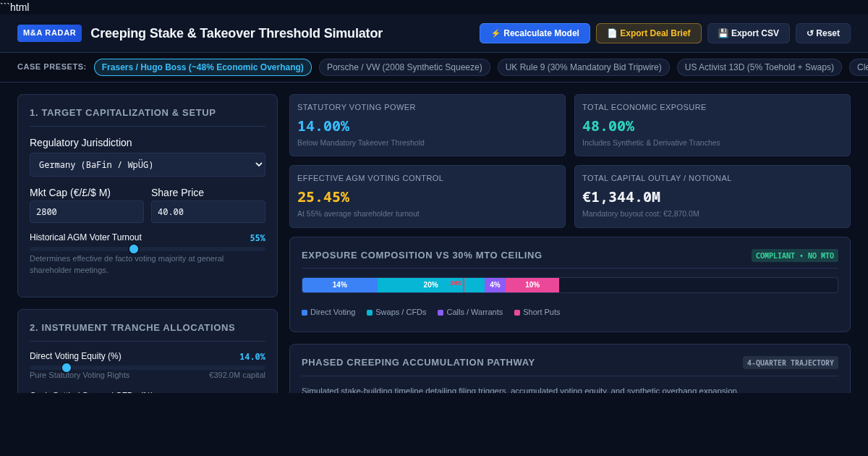Open the Regulatory Jurisdiction dropdown

148,164
